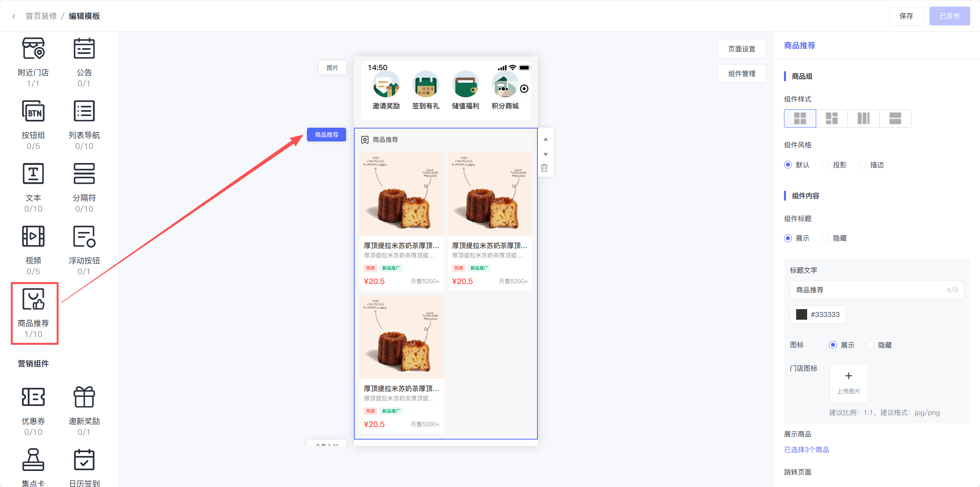This screenshot has width=980, height=487.
Task: Open the 组件管理 component management tab
Action: pos(741,74)
